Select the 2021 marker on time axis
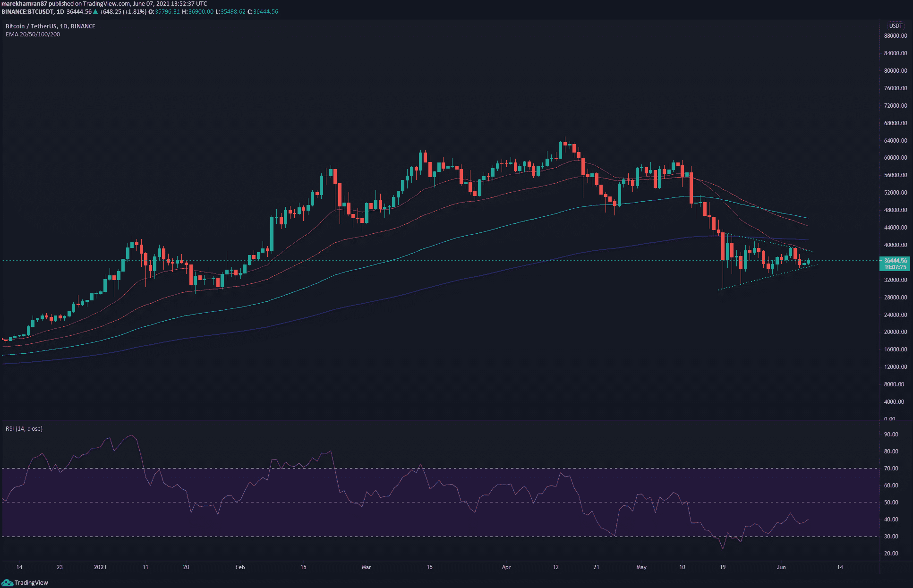The image size is (913, 588). [x=100, y=567]
